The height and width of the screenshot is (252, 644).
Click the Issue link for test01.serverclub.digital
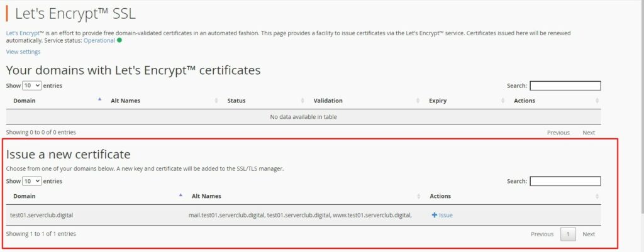pos(442,215)
